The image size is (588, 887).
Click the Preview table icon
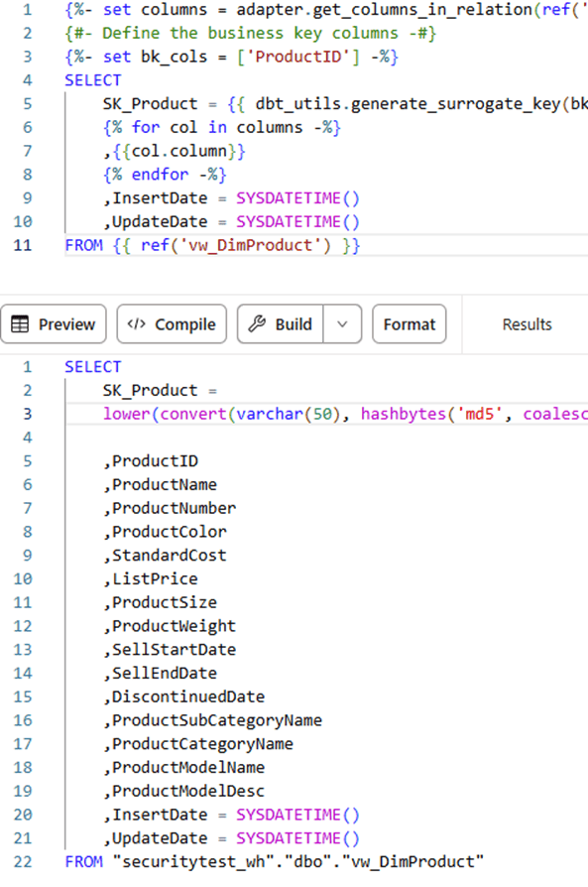point(20,324)
